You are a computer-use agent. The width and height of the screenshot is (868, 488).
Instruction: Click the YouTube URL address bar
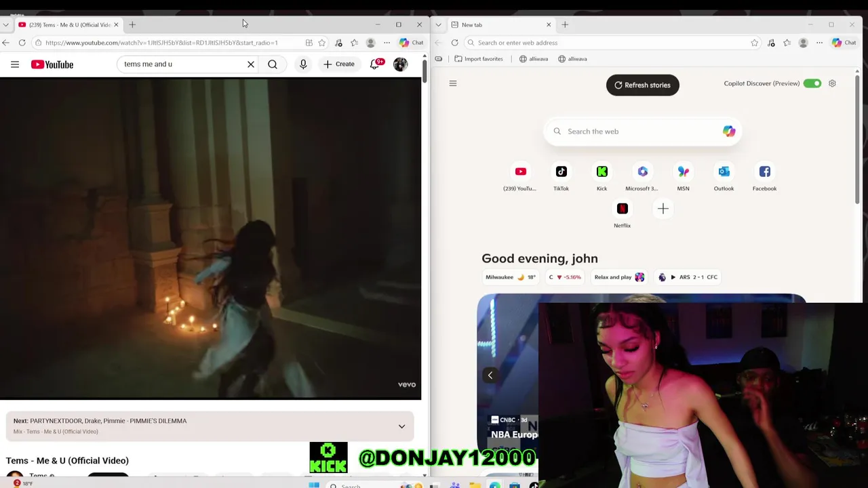(x=161, y=43)
